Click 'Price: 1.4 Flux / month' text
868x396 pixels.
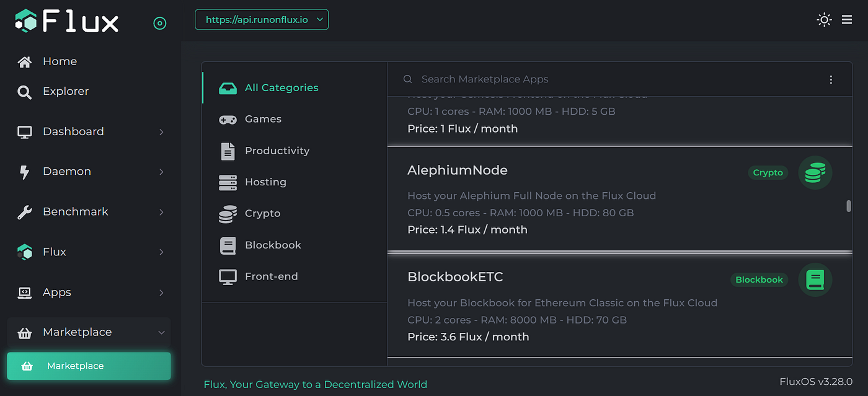point(467,229)
